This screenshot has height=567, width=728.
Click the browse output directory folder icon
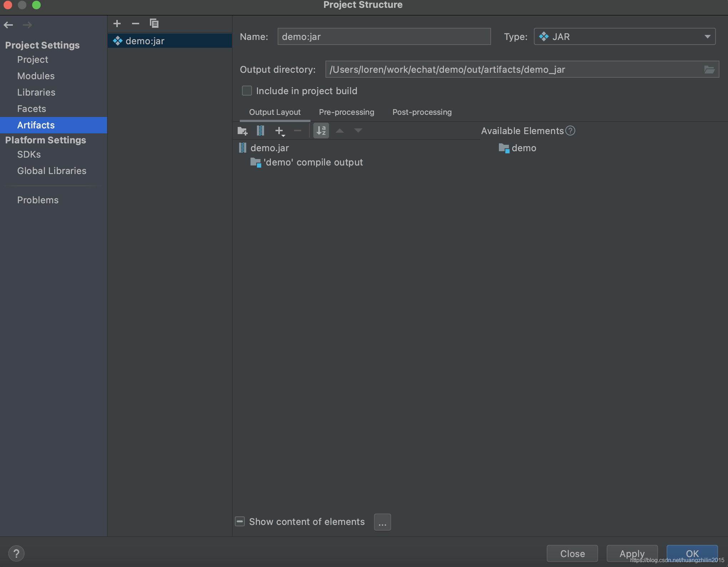709,70
